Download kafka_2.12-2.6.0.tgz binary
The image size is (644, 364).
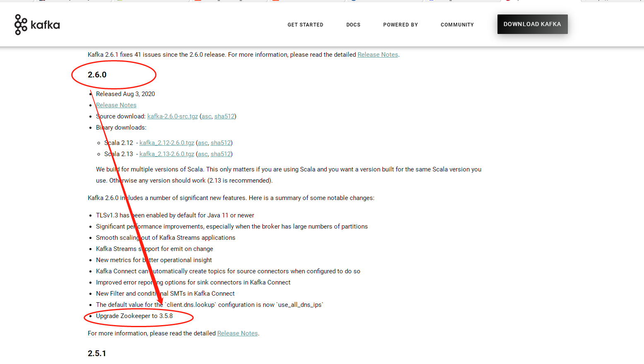click(167, 143)
